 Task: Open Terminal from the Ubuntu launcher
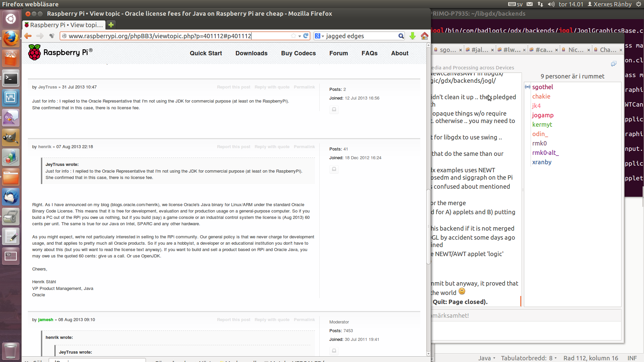pyautogui.click(x=11, y=78)
